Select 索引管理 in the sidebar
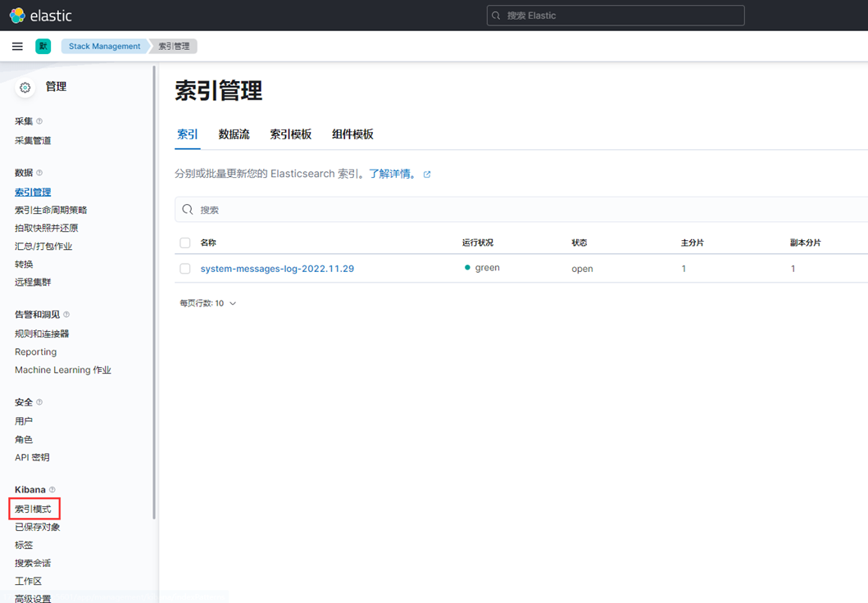Image resolution: width=868 pixels, height=603 pixels. (33, 192)
